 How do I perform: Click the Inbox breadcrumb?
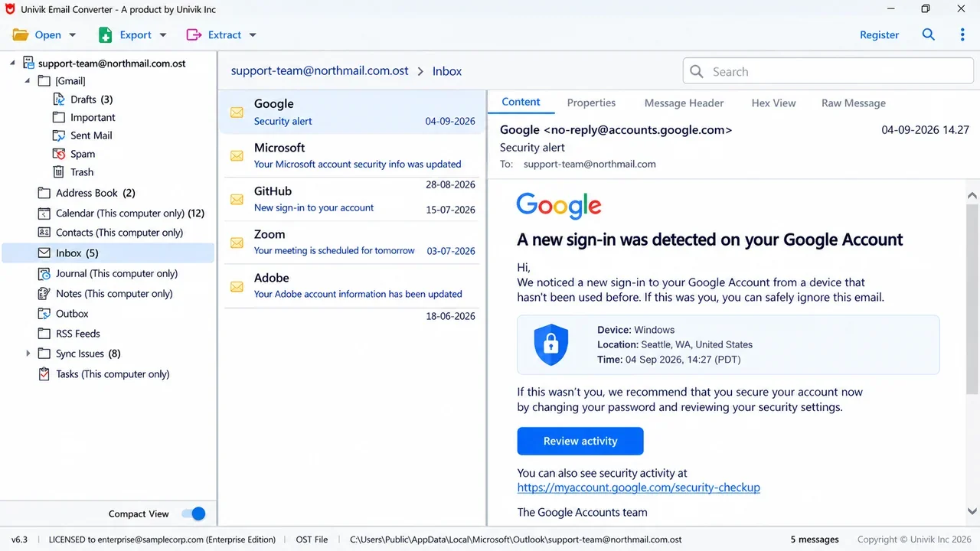tap(447, 71)
